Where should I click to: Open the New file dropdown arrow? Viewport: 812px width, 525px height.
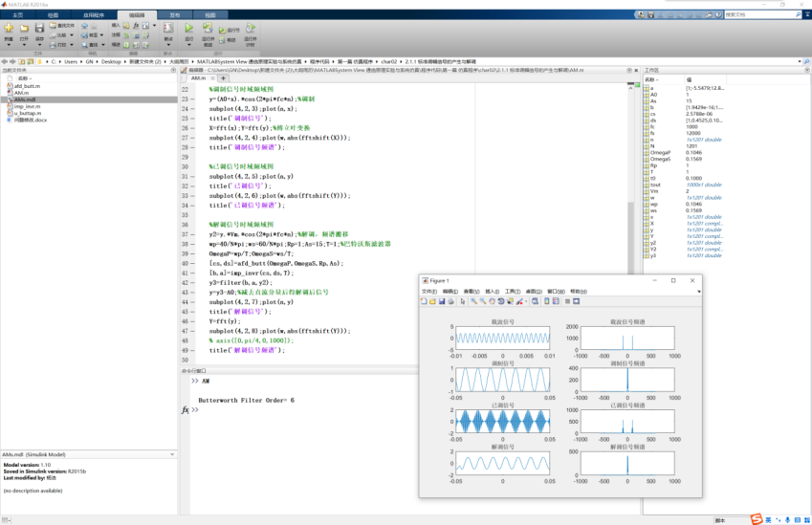click(9, 45)
